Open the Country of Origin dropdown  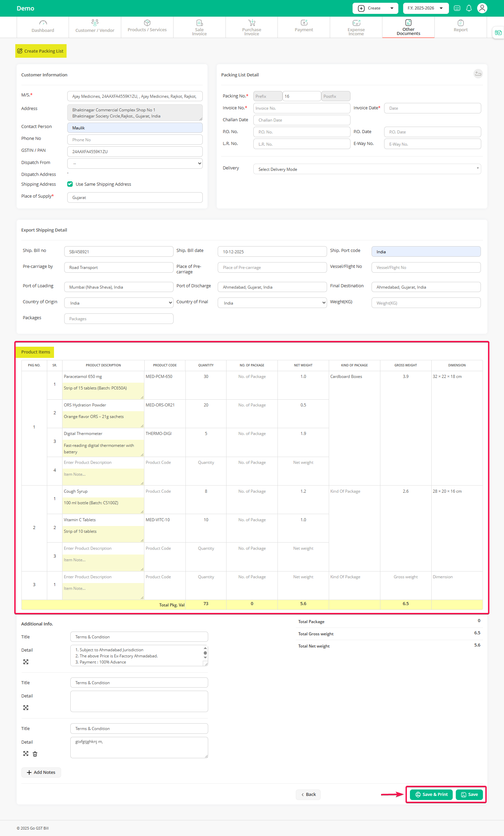pos(119,303)
